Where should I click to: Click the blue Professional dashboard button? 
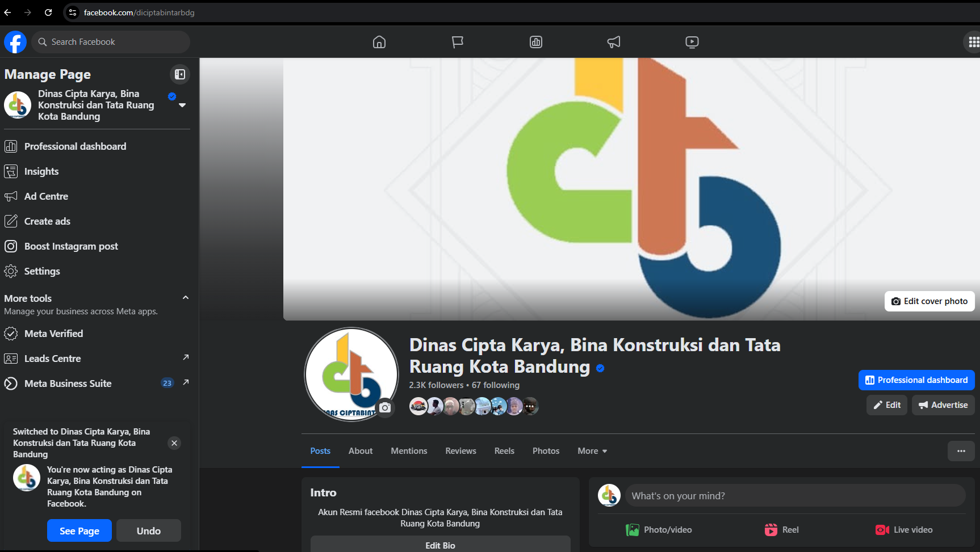916,380
